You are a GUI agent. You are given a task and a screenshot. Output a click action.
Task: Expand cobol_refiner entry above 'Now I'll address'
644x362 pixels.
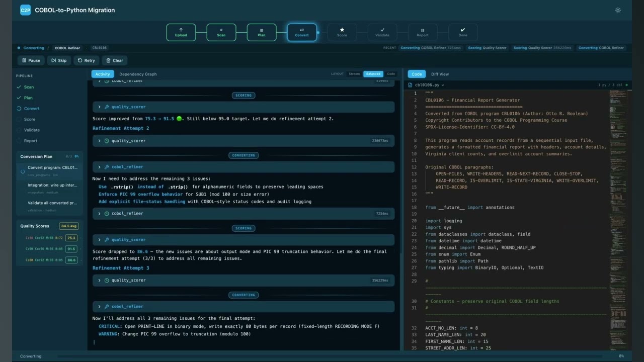click(x=244, y=307)
